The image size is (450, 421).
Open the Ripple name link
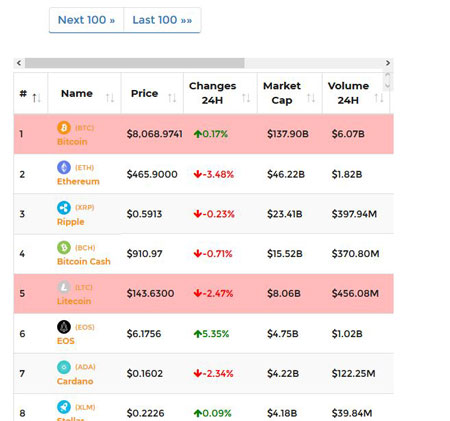[71, 222]
